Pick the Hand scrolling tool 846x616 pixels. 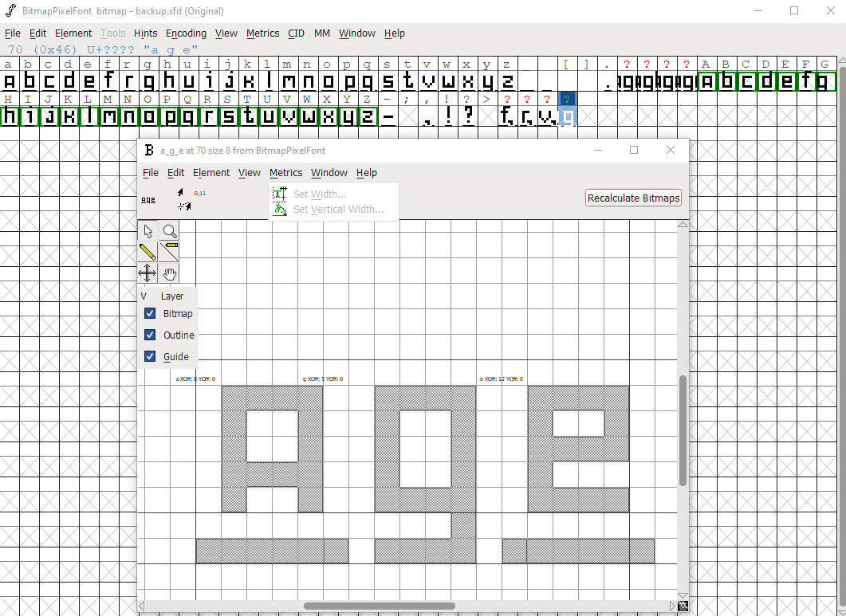[169, 273]
